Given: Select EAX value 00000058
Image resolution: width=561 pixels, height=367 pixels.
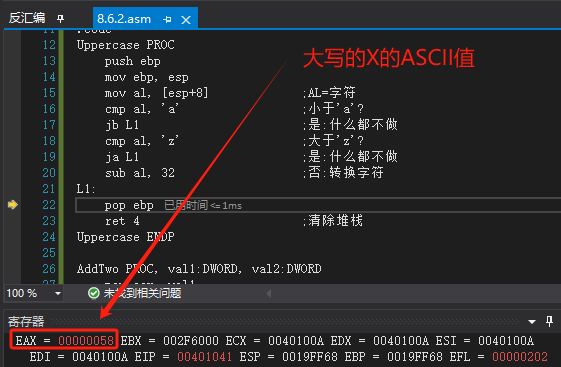Looking at the screenshot, I should click(x=86, y=341).
